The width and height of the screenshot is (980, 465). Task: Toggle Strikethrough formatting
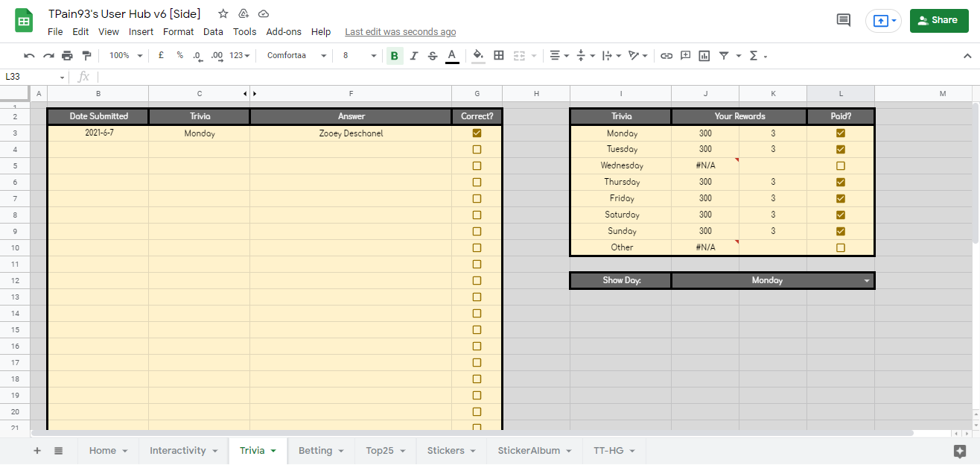(x=433, y=55)
